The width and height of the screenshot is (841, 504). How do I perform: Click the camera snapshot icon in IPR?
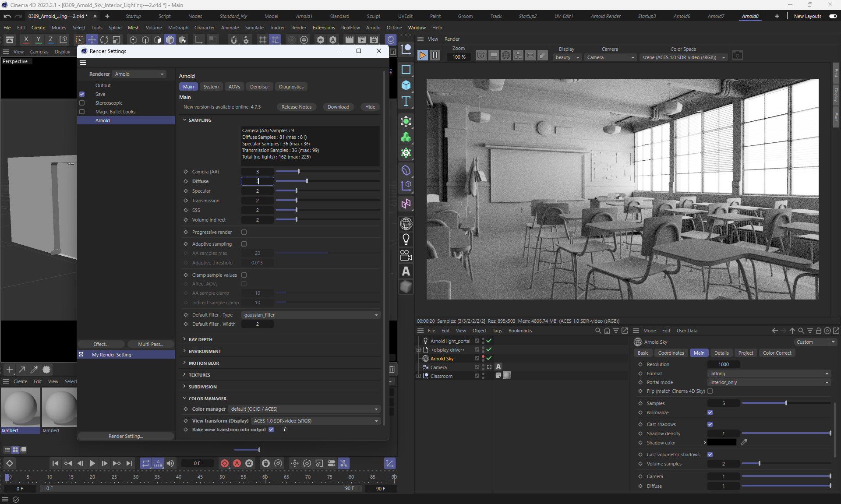(737, 56)
